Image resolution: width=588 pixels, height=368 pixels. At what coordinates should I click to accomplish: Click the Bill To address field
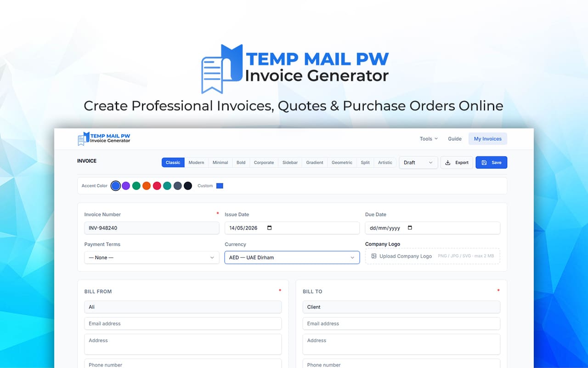(x=401, y=344)
